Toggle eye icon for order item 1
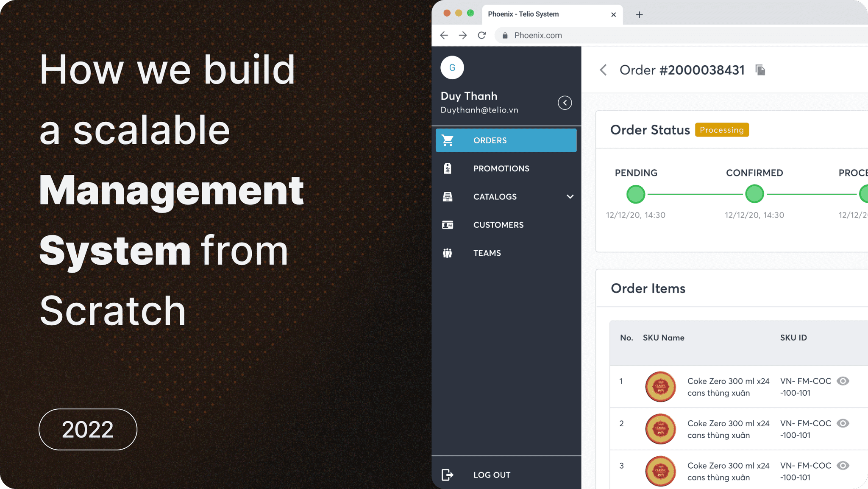 pyautogui.click(x=843, y=381)
